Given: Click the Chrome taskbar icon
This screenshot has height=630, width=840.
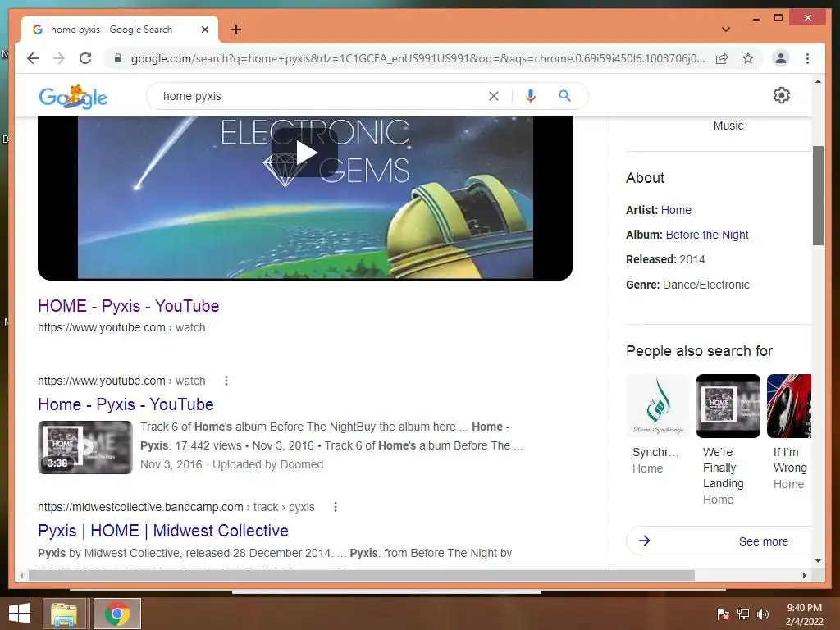Looking at the screenshot, I should (x=117, y=614).
